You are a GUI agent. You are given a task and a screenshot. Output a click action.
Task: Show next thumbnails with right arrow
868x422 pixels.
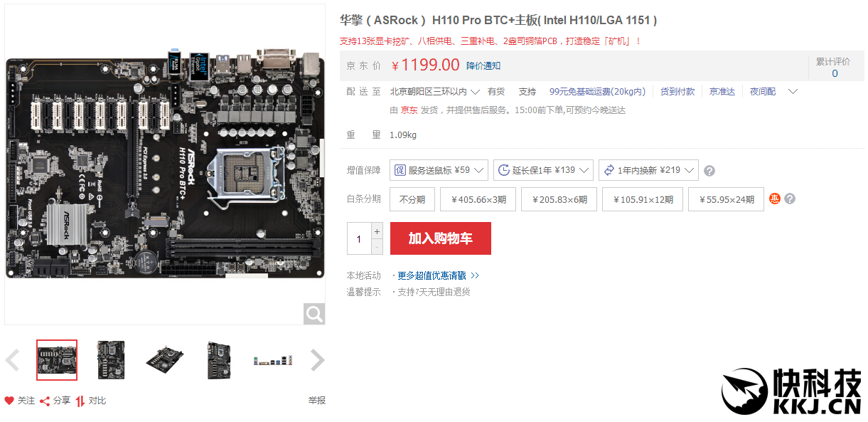(318, 360)
